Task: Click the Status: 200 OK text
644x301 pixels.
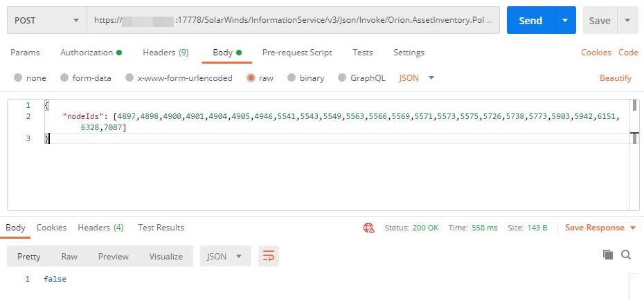Action: click(411, 228)
